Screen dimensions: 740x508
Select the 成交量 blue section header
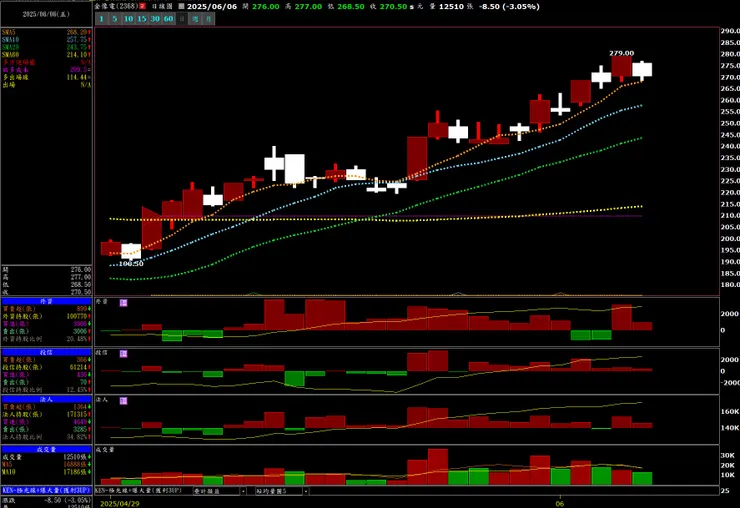(46, 449)
